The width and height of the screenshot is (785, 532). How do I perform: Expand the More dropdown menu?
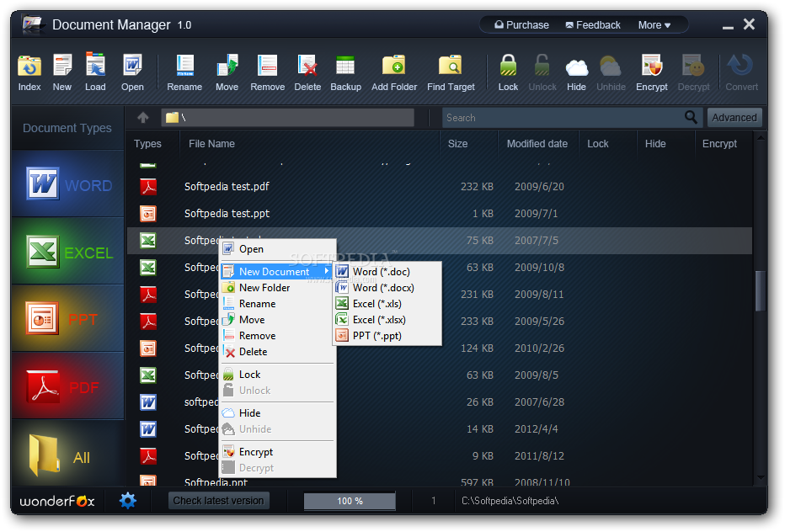click(x=654, y=25)
